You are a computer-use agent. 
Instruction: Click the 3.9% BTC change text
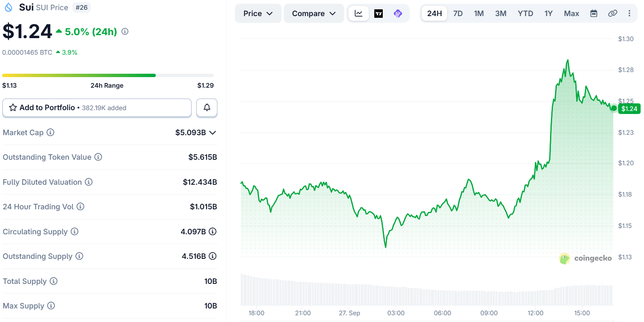pyautogui.click(x=69, y=53)
